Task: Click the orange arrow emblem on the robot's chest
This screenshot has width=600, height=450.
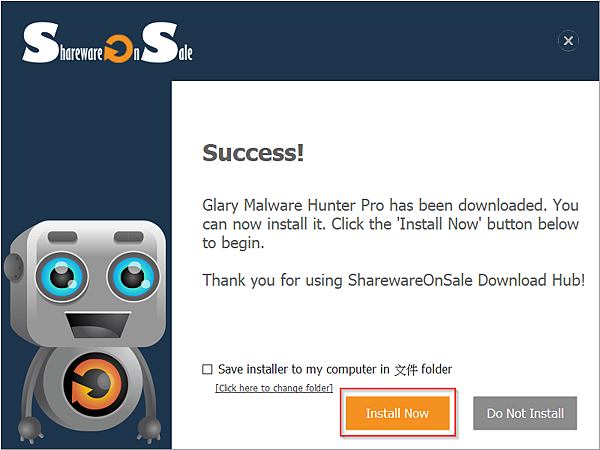Action: (x=95, y=385)
